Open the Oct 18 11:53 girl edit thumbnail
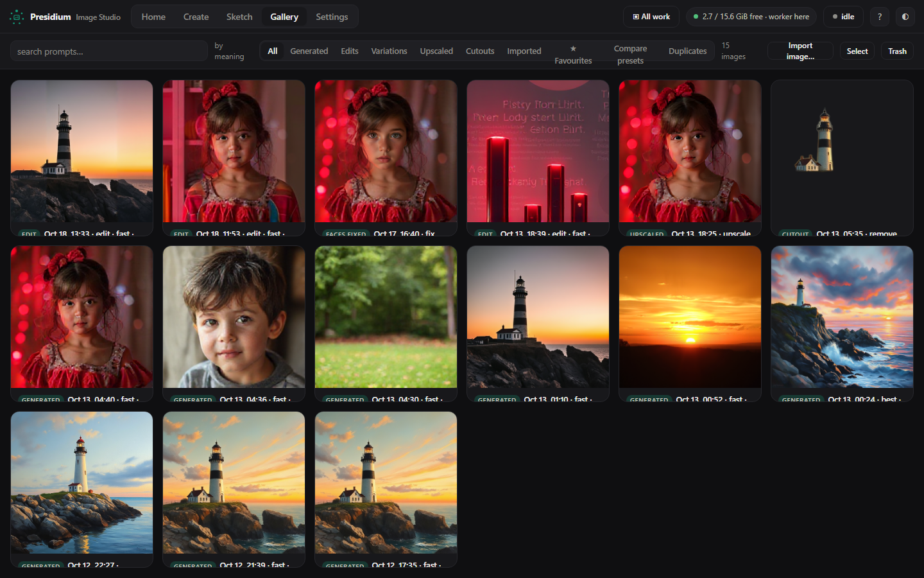Viewport: 924px width, 578px height. click(234, 152)
